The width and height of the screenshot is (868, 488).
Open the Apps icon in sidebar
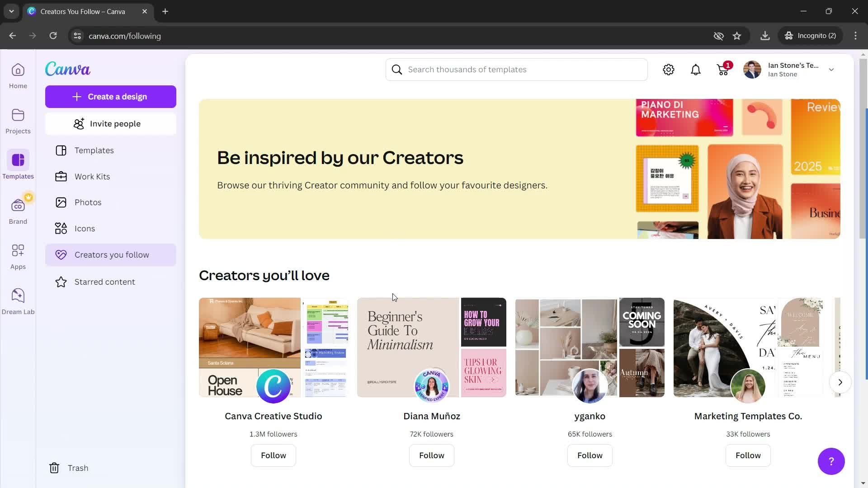18,256
